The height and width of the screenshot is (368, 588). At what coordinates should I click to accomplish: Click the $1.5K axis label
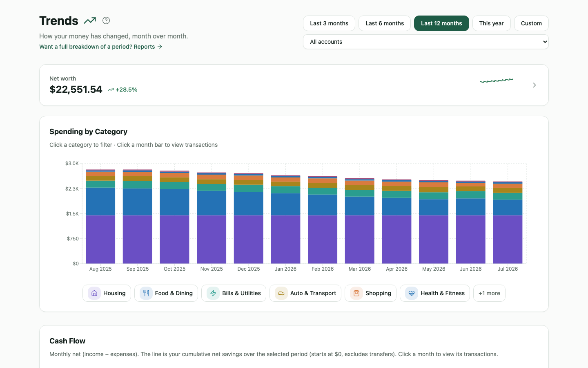click(72, 214)
